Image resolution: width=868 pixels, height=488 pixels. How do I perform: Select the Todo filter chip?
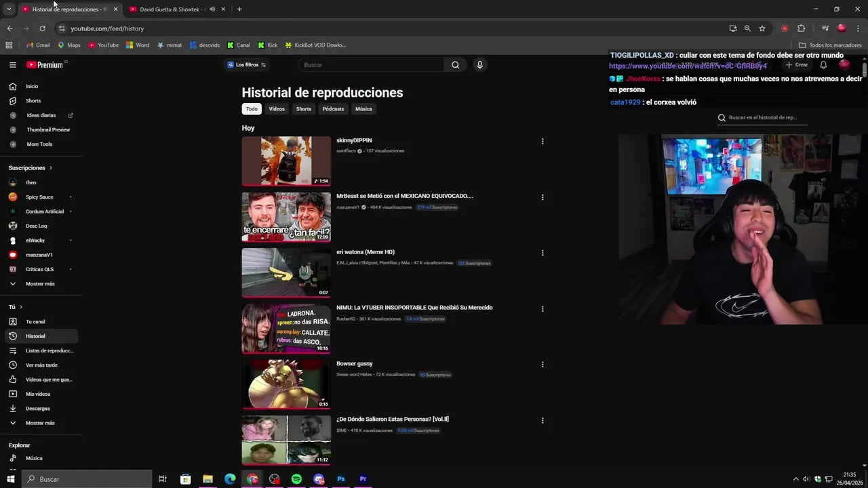click(x=252, y=109)
